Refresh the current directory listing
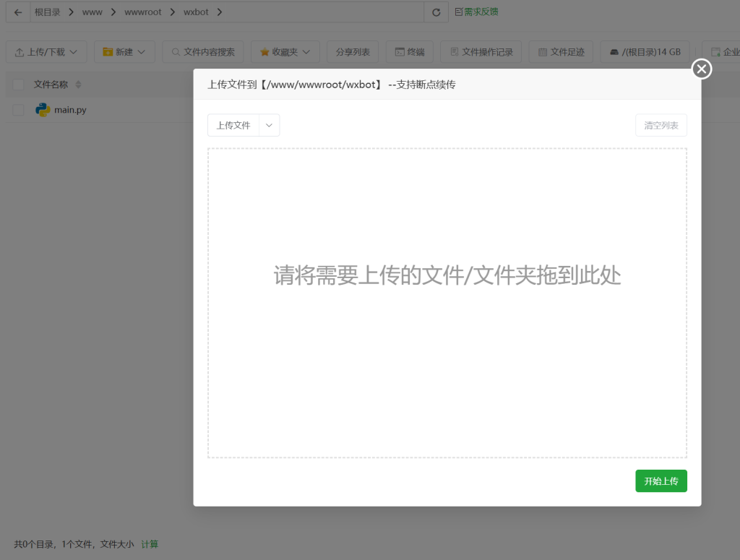740x560 pixels. coord(436,12)
